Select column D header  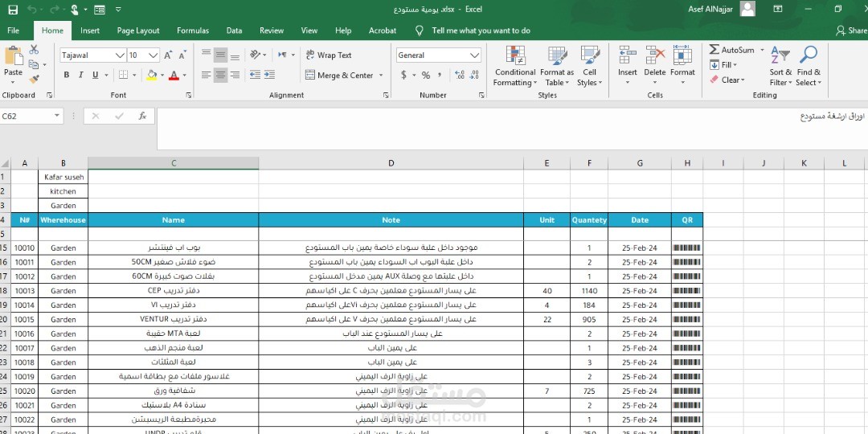pyautogui.click(x=391, y=162)
